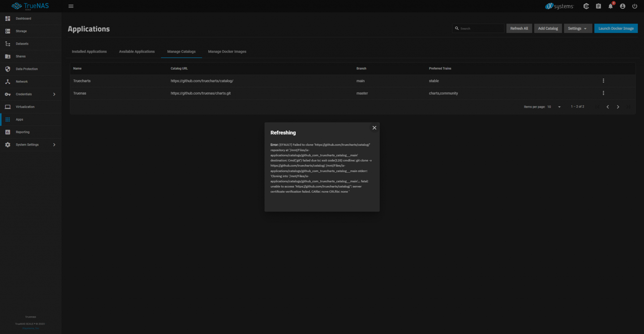Go to the previous page arrow
This screenshot has height=334, width=644.
click(x=607, y=107)
